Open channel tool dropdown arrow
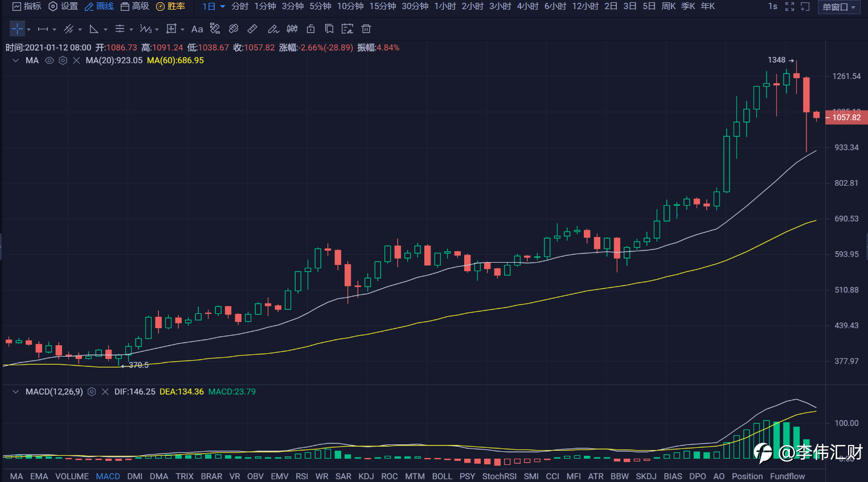868x482 pixels. pyautogui.click(x=80, y=30)
